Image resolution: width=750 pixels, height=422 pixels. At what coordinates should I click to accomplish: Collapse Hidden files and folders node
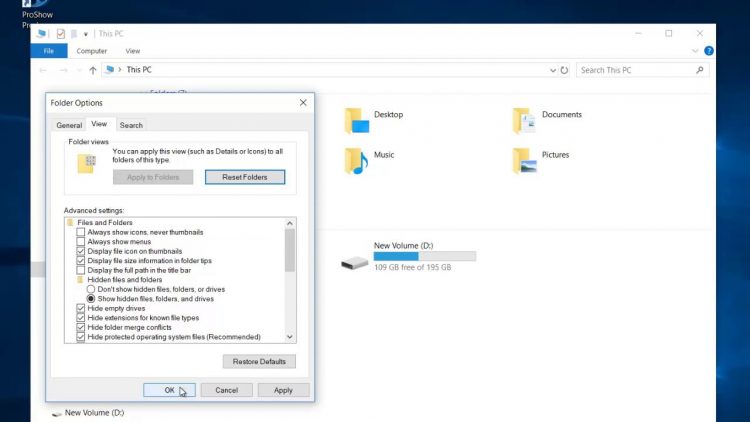(80, 279)
